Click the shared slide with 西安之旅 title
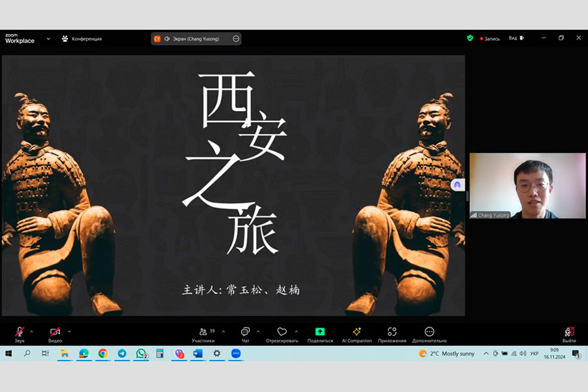The image size is (588, 392). click(233, 186)
